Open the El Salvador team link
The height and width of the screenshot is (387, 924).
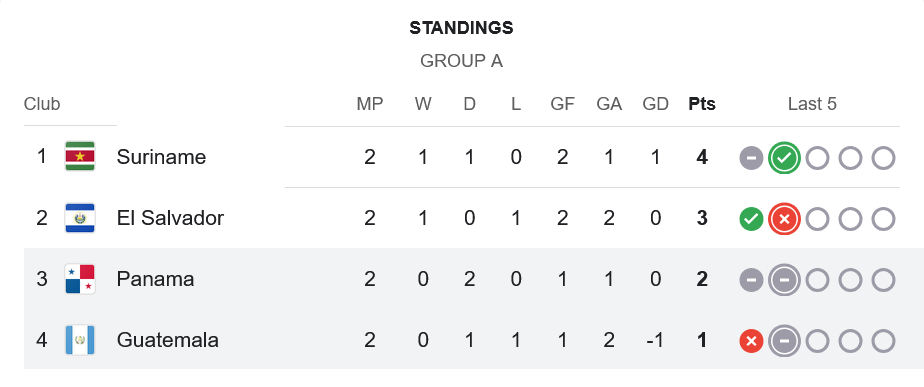170,218
